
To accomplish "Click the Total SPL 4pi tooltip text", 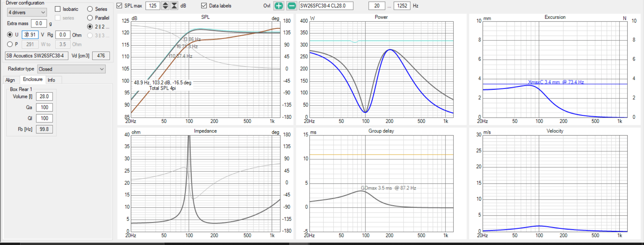I will point(162,88).
